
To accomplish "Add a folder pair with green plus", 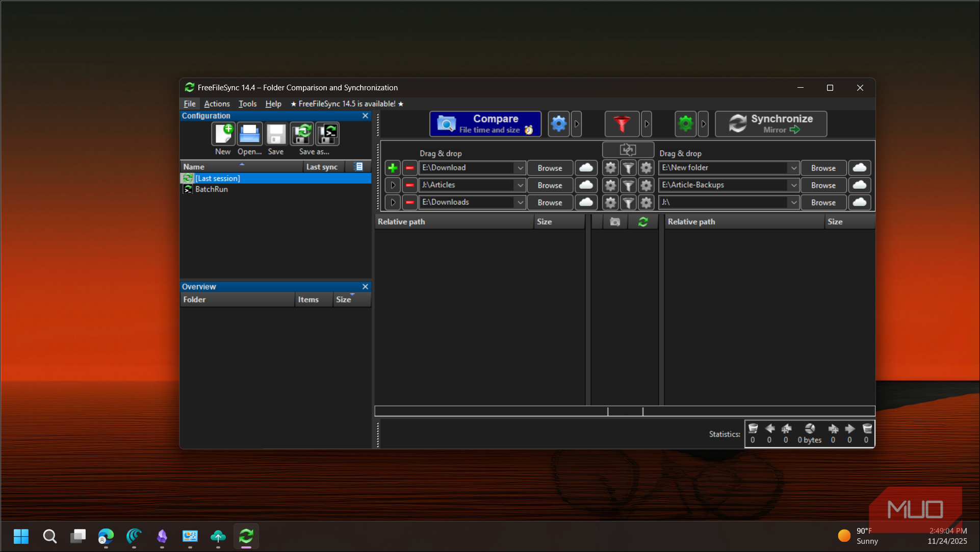I will (393, 168).
